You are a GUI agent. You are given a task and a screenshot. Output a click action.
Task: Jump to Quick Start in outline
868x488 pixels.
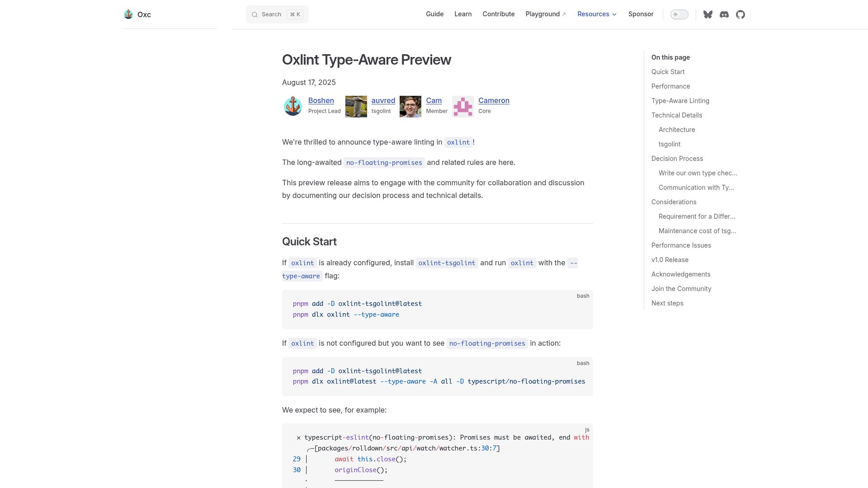click(668, 72)
